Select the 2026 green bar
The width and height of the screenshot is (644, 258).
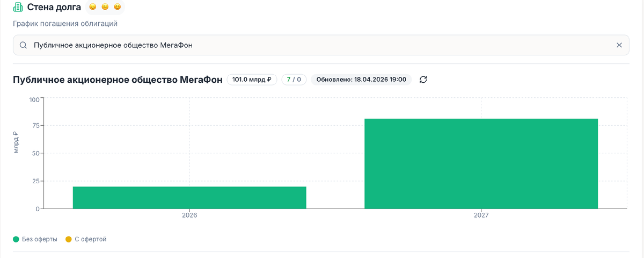click(189, 198)
